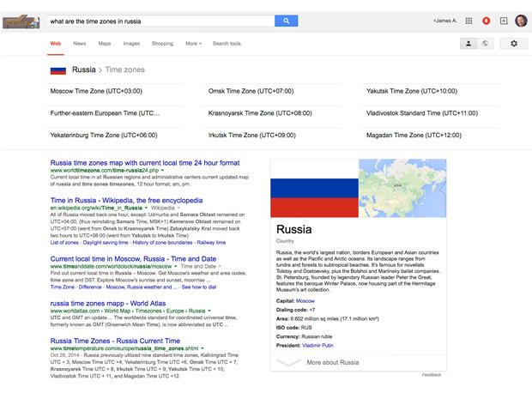Click the Feedback link below knowledge panel
Screen dimensions: 532x399
click(432, 375)
